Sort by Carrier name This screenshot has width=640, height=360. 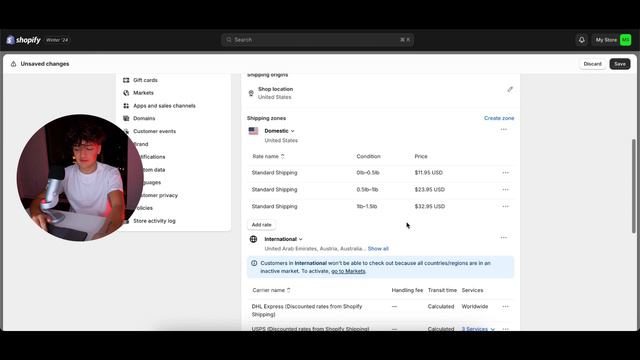271,290
